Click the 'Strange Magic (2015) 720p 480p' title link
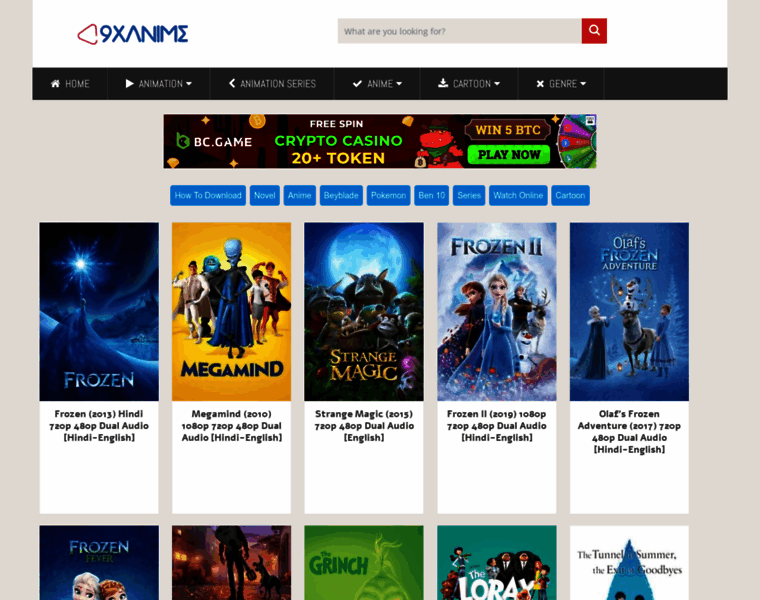760x600 pixels. [x=364, y=426]
